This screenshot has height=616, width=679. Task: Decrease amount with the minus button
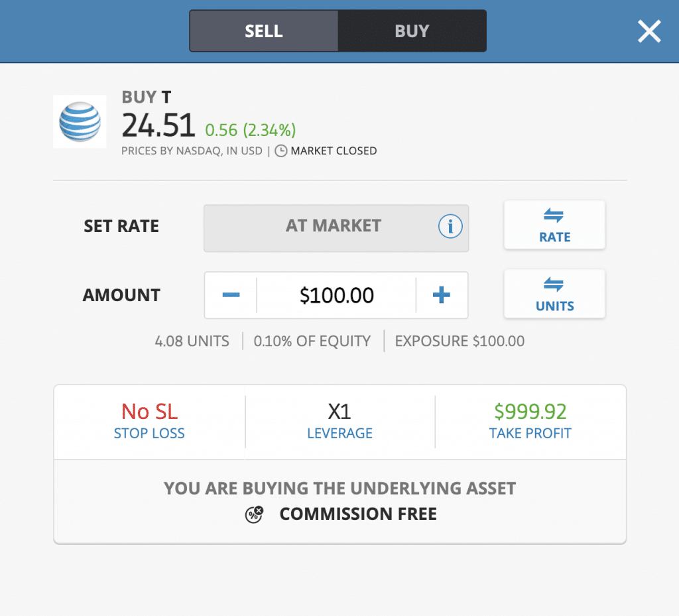(231, 295)
